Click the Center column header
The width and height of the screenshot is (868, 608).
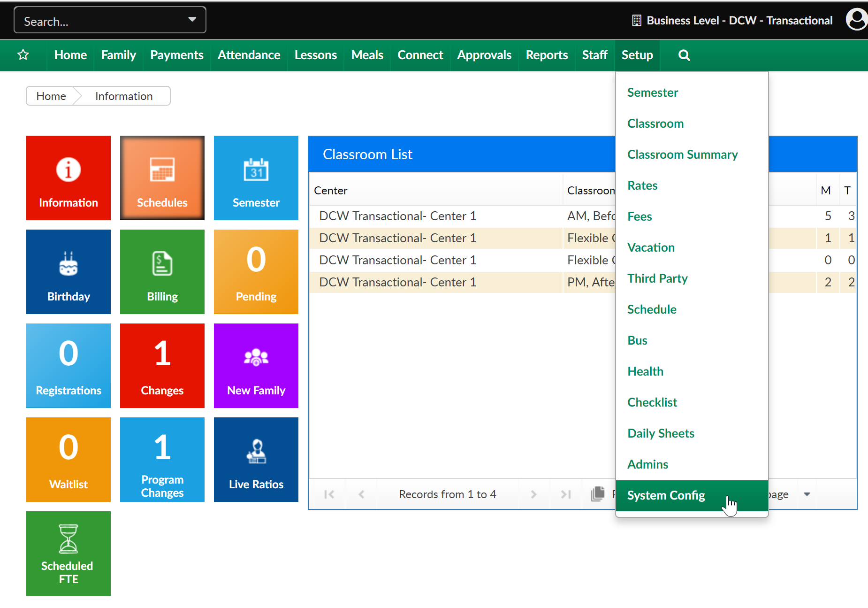[331, 191]
